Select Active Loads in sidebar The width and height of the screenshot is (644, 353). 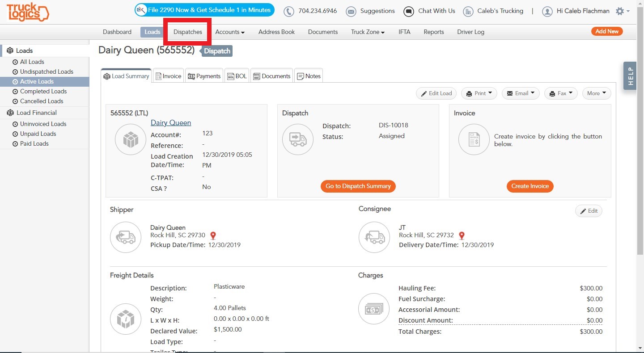coord(45,82)
